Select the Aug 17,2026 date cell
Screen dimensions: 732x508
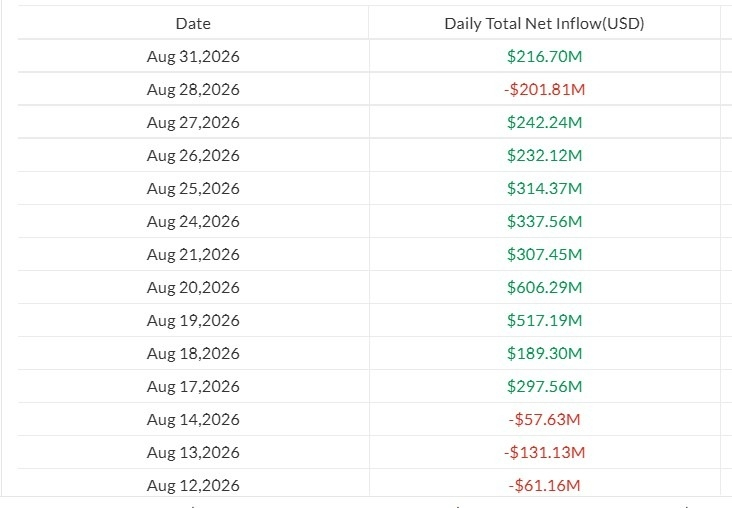point(193,387)
